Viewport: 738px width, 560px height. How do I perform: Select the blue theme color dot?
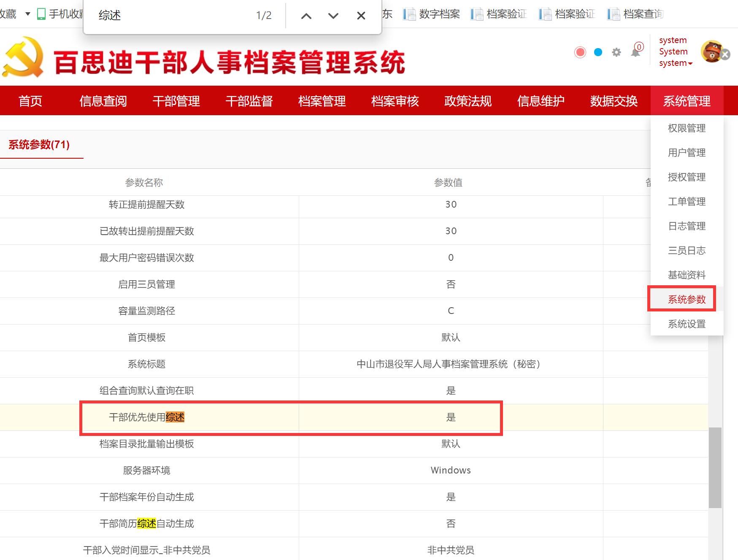point(598,52)
